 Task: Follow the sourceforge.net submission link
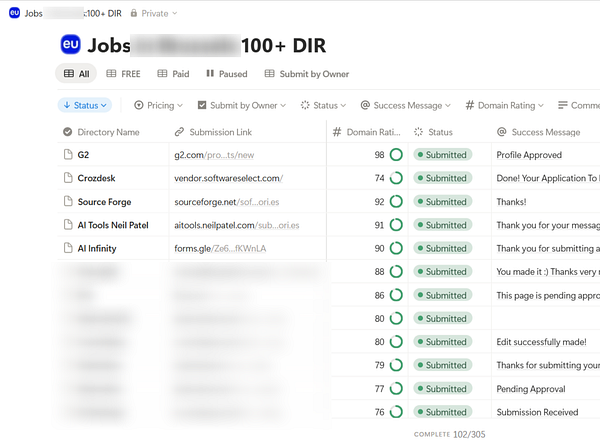pyautogui.click(x=227, y=202)
